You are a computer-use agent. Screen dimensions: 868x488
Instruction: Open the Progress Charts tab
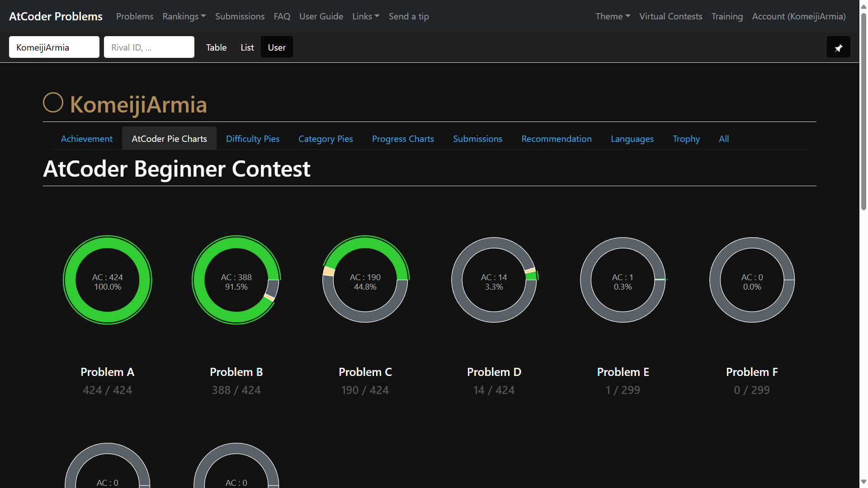click(x=403, y=139)
